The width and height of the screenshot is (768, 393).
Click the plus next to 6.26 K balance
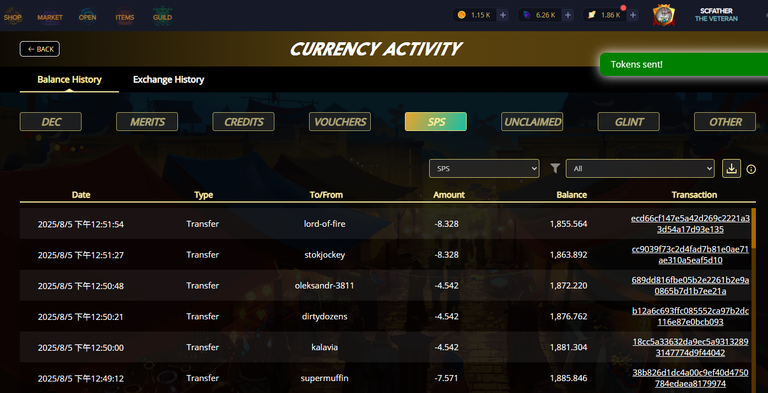(568, 15)
